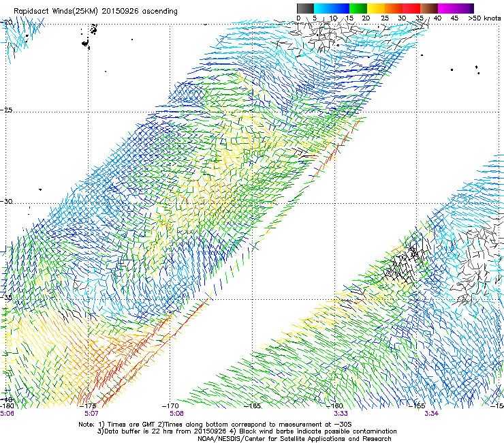
Task: Click the 'Times are GMT' note line
Action: pyautogui.click(x=215, y=425)
